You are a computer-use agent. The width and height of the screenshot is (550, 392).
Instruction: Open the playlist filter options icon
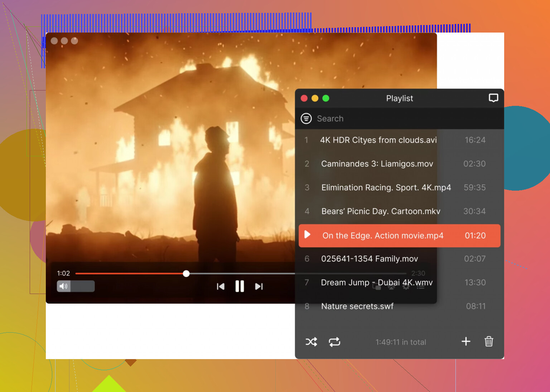(x=306, y=118)
